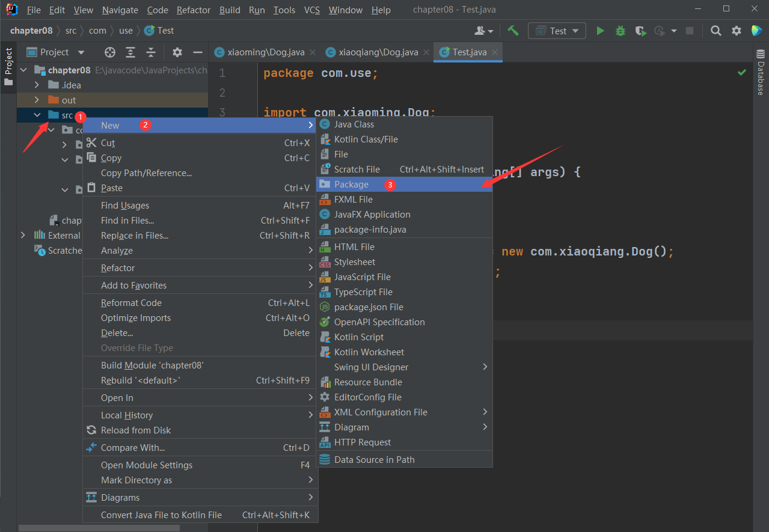
Task: Open the VCS menu
Action: pos(311,10)
